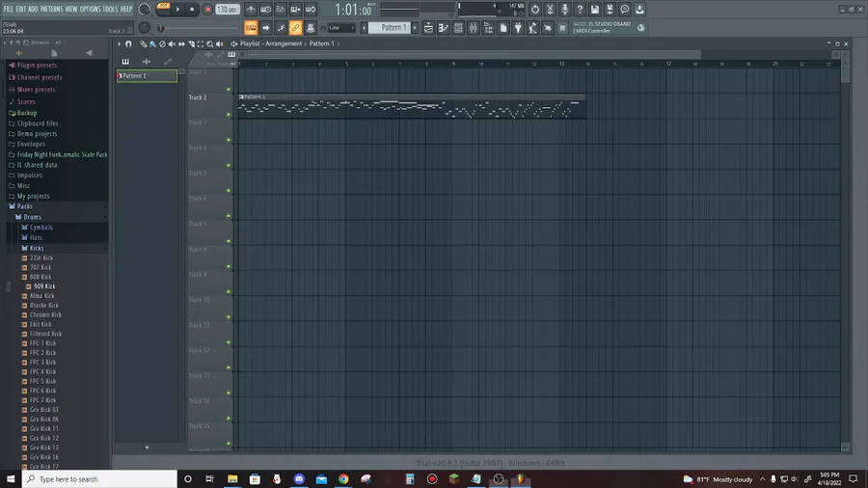Image resolution: width=868 pixels, height=488 pixels.
Task: Click the Pattern 1 clip on Track 2
Action: [411, 106]
